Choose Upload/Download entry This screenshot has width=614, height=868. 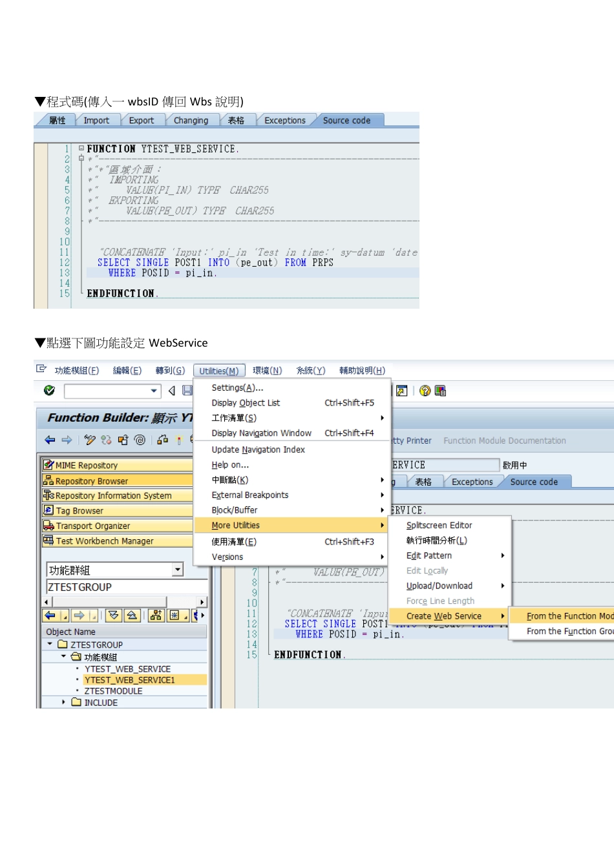click(x=449, y=586)
